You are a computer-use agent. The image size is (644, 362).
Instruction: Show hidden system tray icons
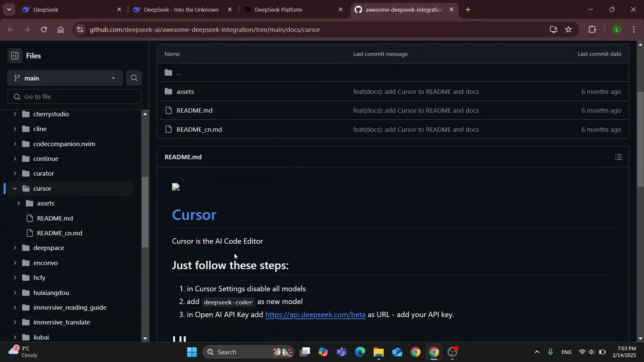537,352
